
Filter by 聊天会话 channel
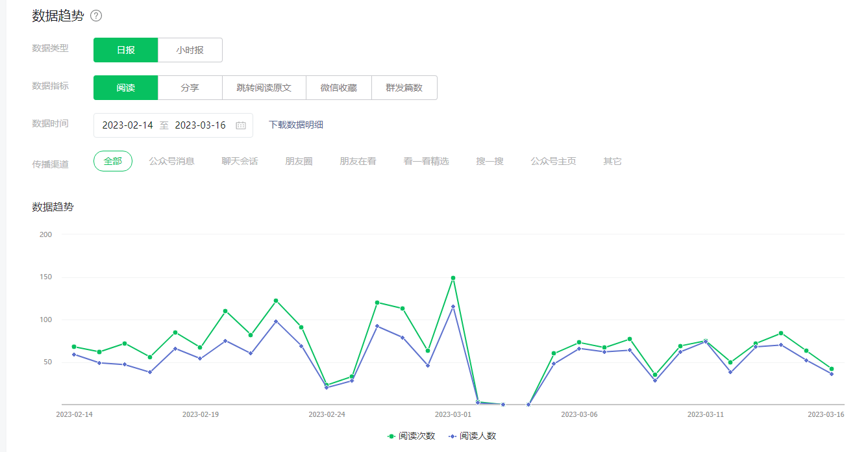click(240, 161)
